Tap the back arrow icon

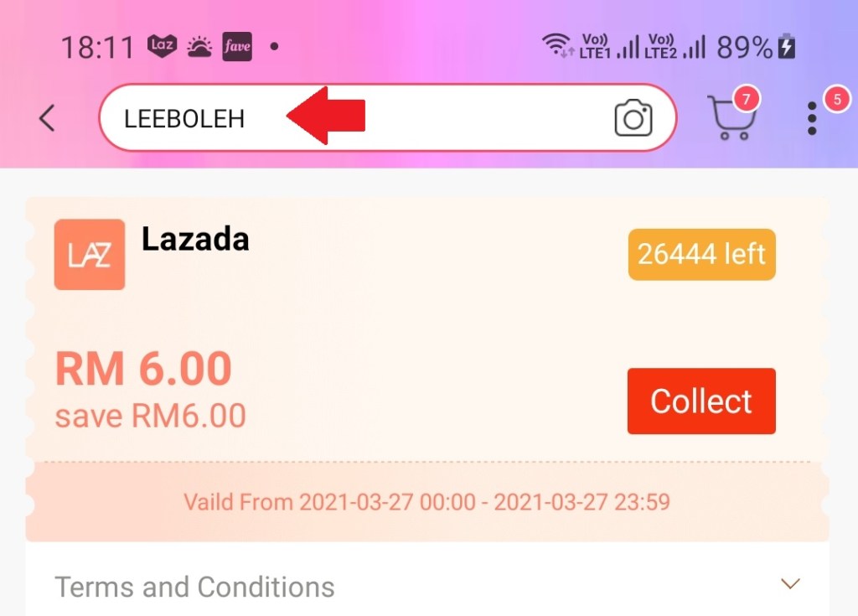pyautogui.click(x=47, y=117)
